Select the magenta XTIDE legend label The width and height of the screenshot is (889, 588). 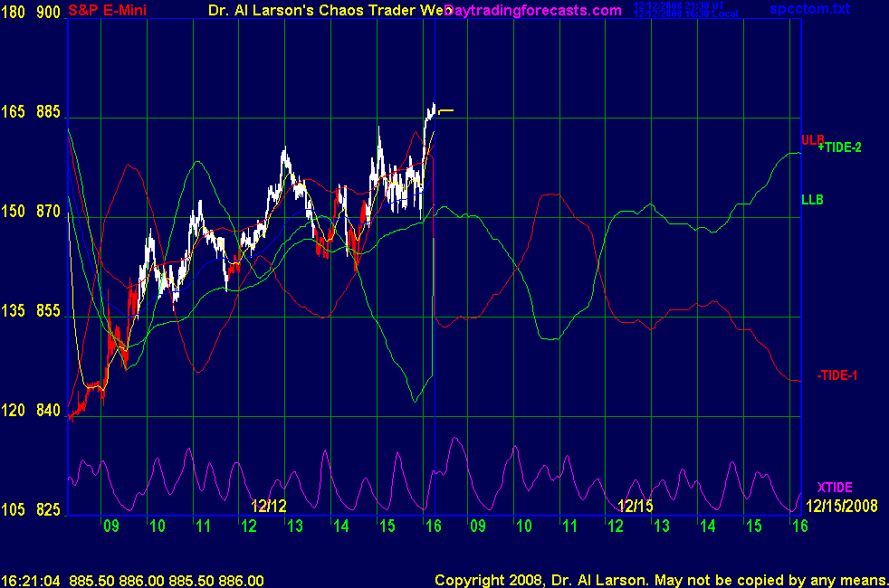point(835,487)
